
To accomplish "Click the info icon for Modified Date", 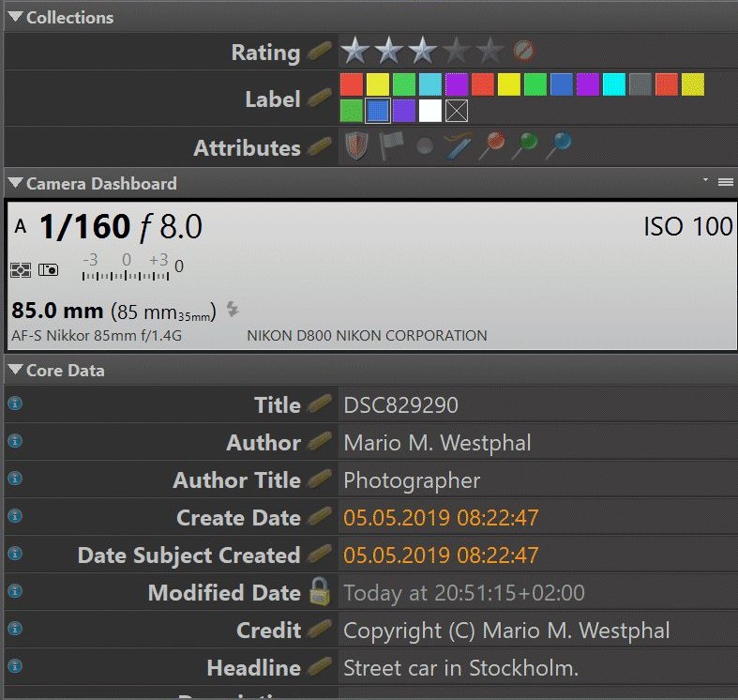I will coord(15,591).
